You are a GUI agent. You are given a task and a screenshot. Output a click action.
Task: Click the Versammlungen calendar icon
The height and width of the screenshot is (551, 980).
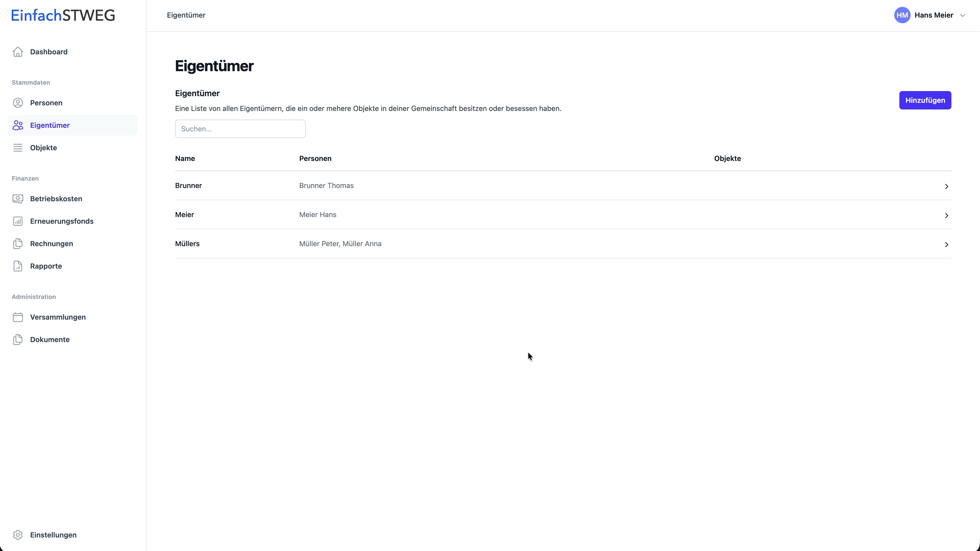pyautogui.click(x=18, y=317)
